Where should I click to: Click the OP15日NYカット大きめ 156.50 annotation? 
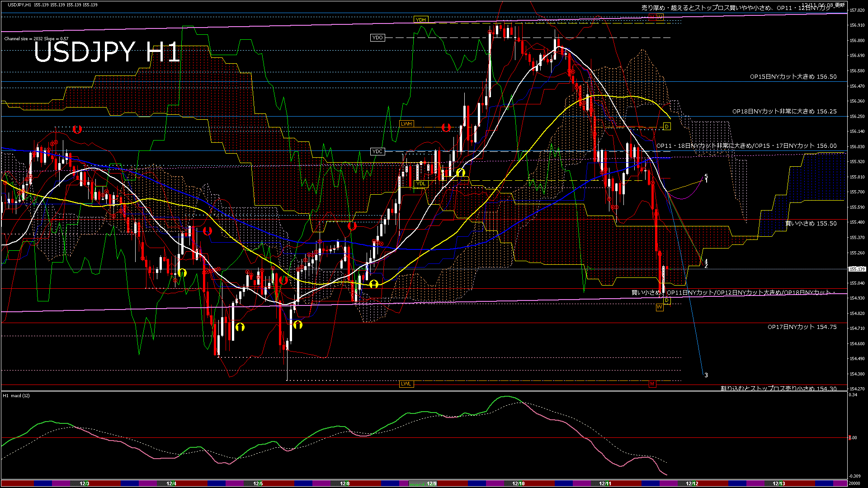click(793, 77)
